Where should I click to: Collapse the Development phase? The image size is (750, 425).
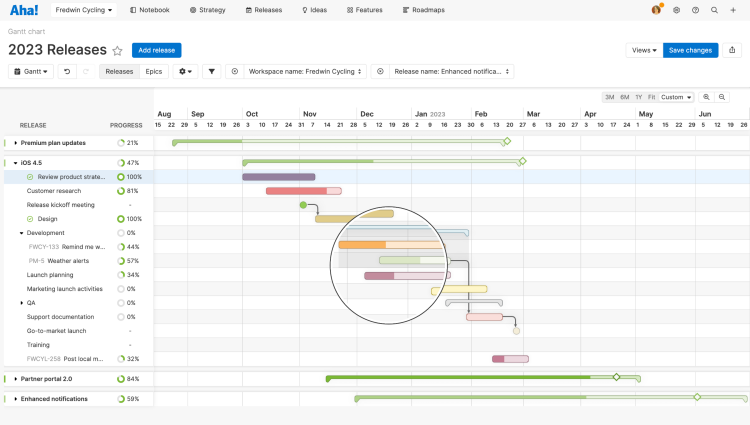click(x=22, y=233)
